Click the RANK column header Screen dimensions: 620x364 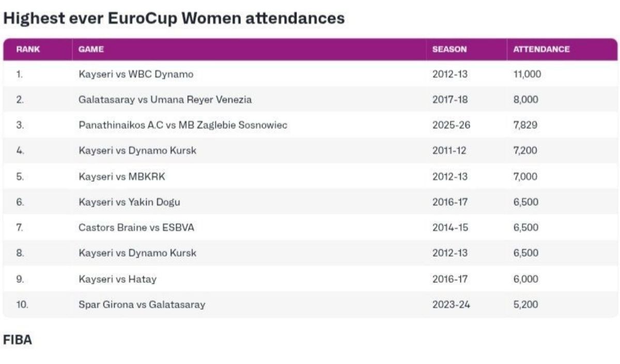click(x=28, y=50)
